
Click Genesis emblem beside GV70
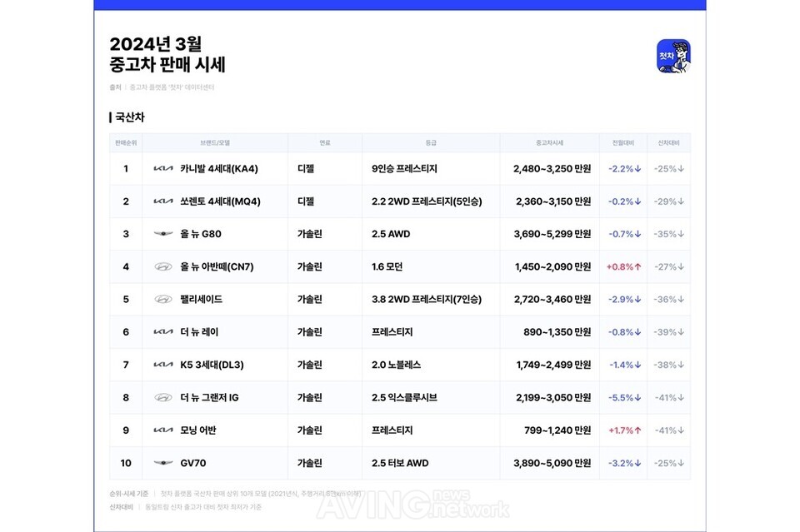pyautogui.click(x=163, y=463)
